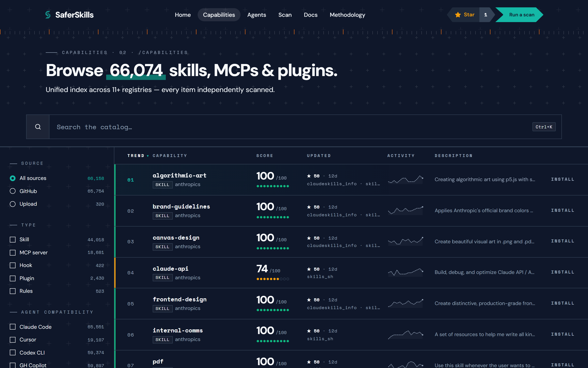
Task: Open the Docs nav item
Action: click(x=311, y=15)
